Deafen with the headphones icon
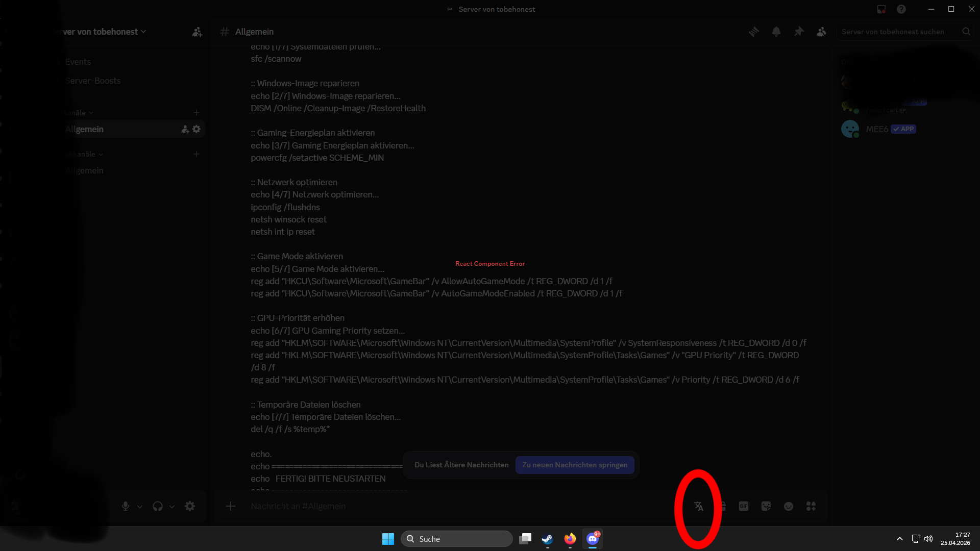This screenshot has height=551, width=980. pos(158,506)
